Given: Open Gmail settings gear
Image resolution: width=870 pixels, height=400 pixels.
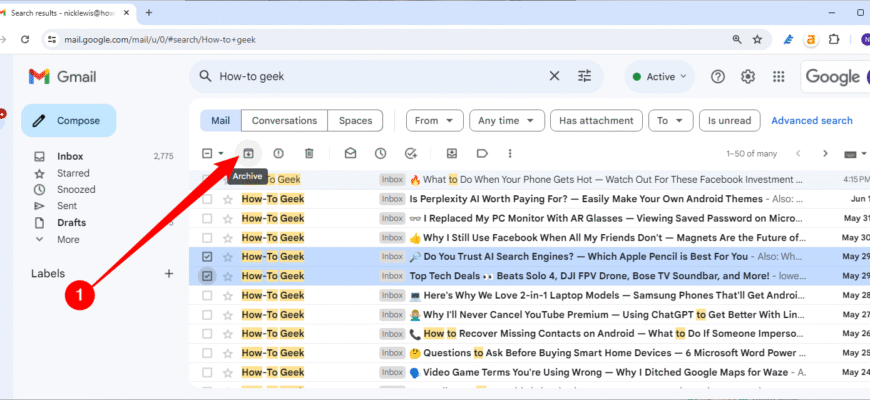Looking at the screenshot, I should [748, 77].
